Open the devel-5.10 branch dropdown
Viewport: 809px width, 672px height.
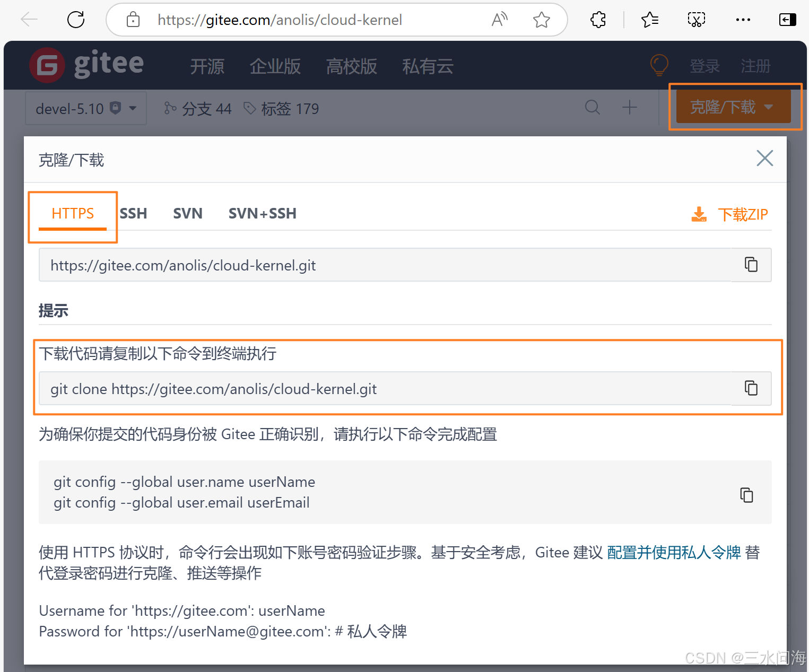(x=86, y=108)
